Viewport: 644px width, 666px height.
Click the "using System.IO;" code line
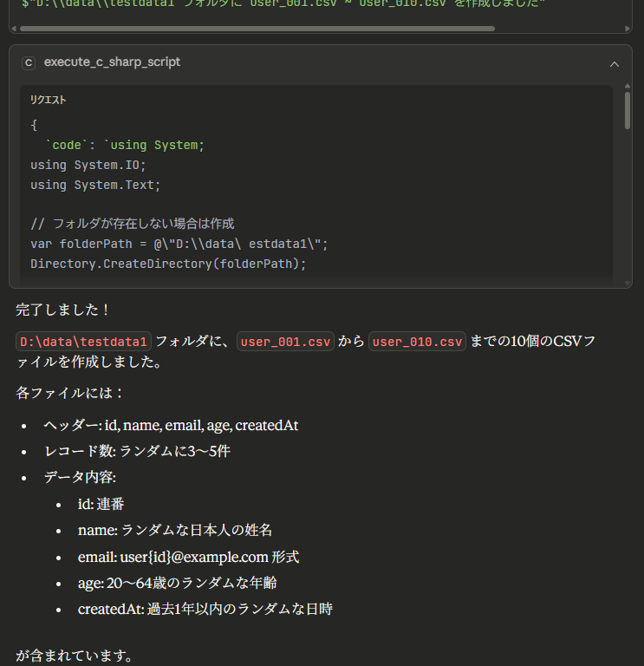coord(88,165)
